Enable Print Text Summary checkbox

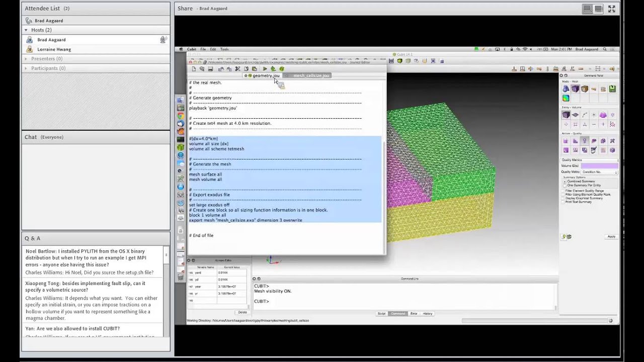(x=563, y=202)
